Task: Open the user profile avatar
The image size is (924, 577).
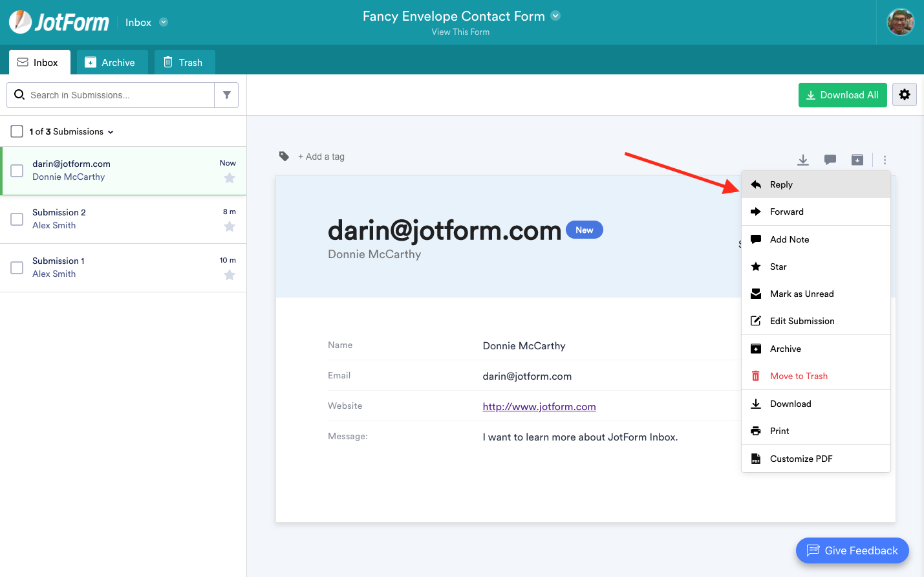Action: click(901, 22)
